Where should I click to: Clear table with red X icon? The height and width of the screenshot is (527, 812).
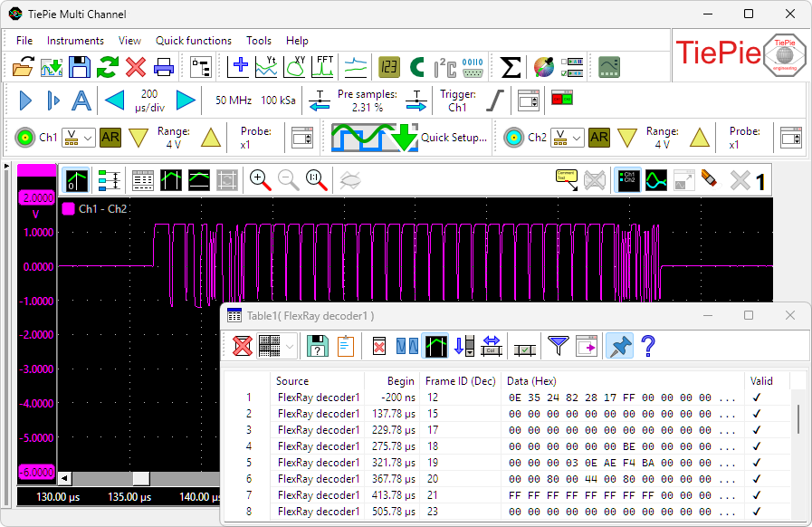pyautogui.click(x=243, y=346)
